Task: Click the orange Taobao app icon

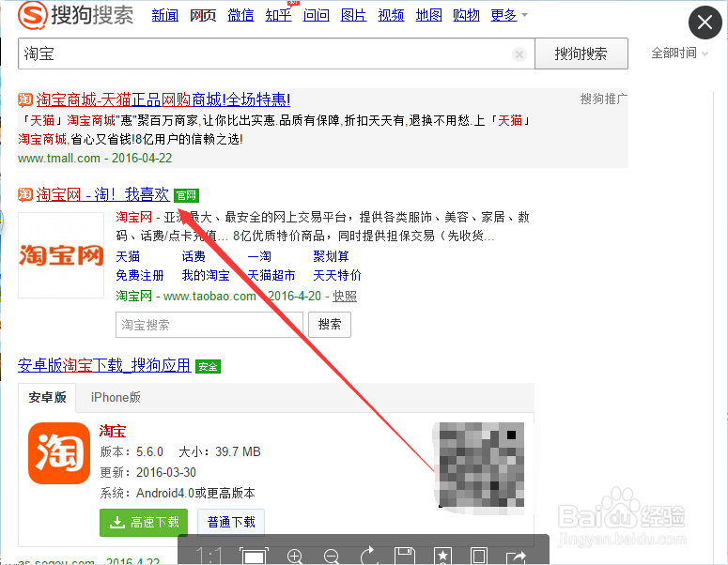Action: pyautogui.click(x=59, y=453)
